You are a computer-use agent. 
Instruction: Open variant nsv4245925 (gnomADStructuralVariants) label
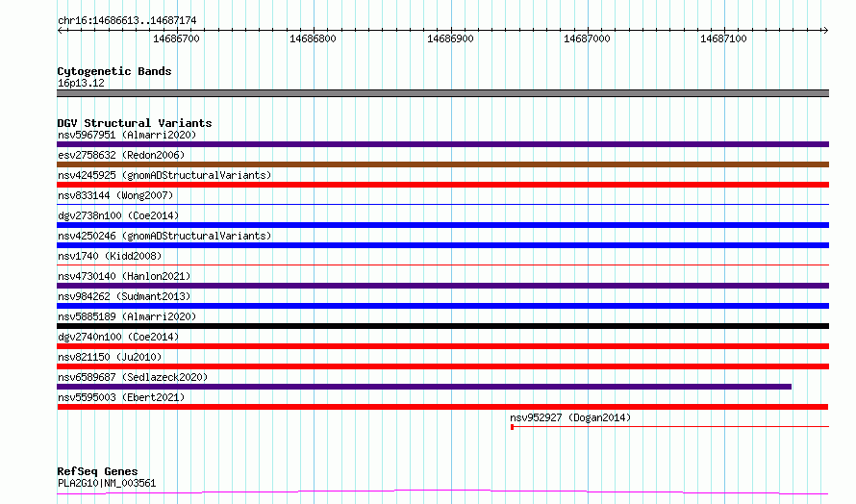click(x=164, y=175)
